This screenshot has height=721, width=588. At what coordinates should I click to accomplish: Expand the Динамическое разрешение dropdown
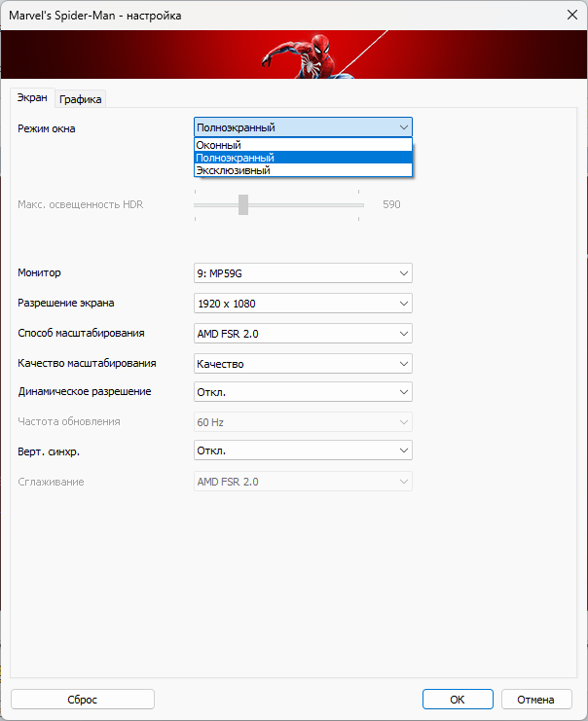point(303,392)
